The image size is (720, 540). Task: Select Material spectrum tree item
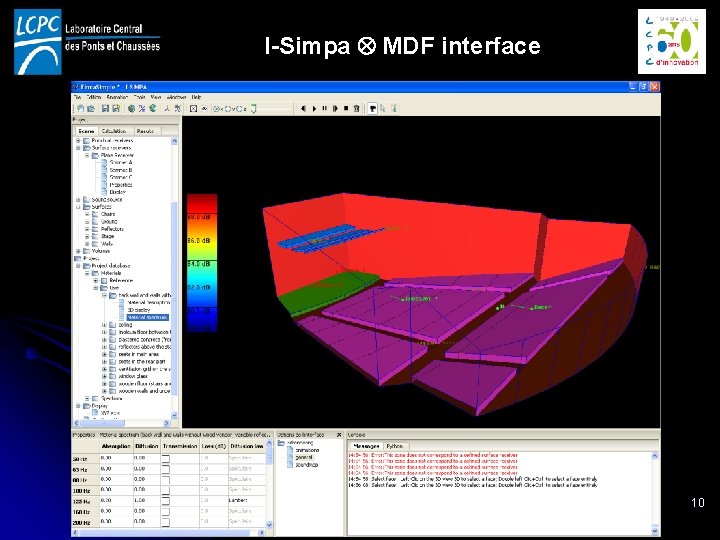[147, 317]
